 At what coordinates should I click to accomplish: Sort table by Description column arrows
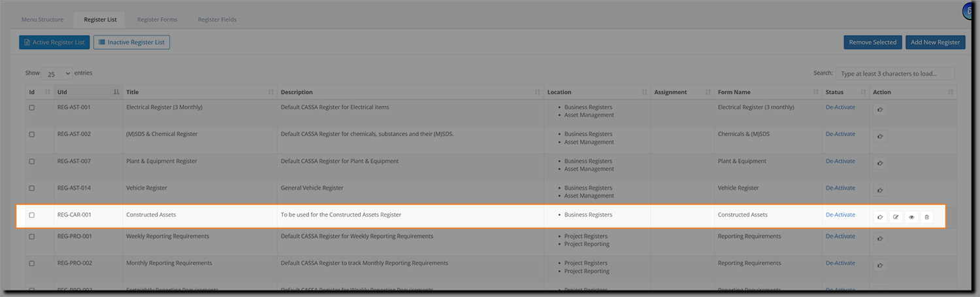538,92
